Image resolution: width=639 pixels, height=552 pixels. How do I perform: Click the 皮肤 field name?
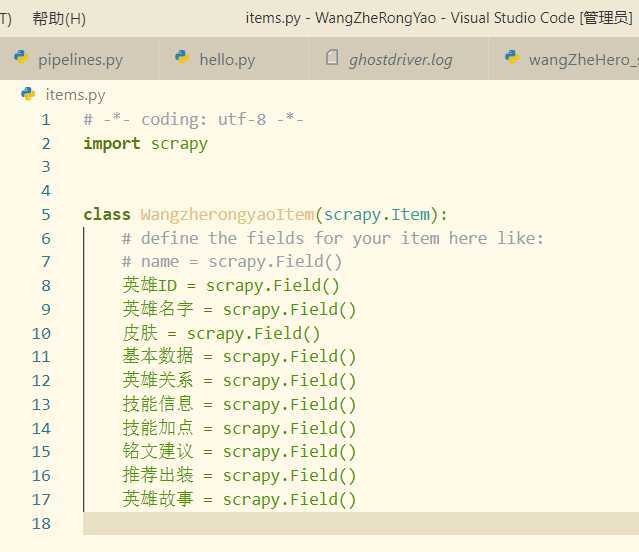coord(140,333)
